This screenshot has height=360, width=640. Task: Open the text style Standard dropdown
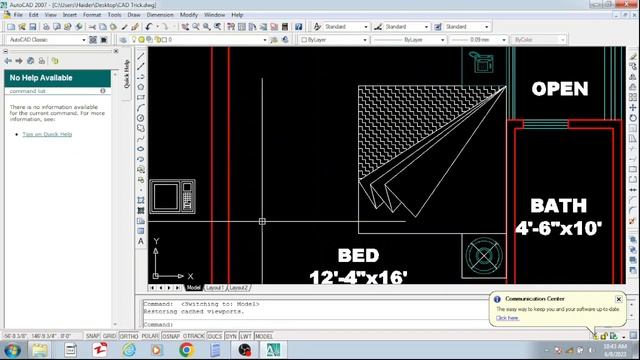(366, 27)
